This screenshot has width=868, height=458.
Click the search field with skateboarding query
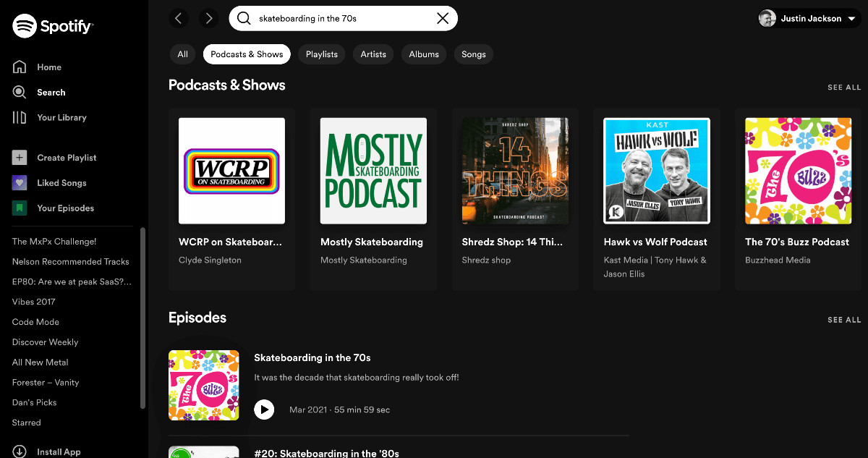(x=340, y=19)
